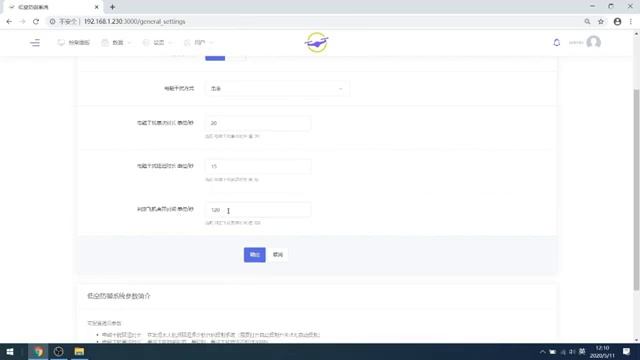Select the blue active toggle button at top
This screenshot has width=640, height=360.
coord(215,58)
